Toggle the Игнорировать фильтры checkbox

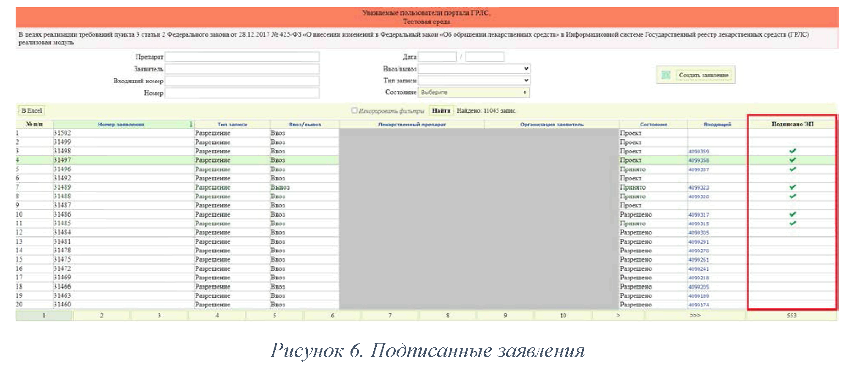coord(354,110)
